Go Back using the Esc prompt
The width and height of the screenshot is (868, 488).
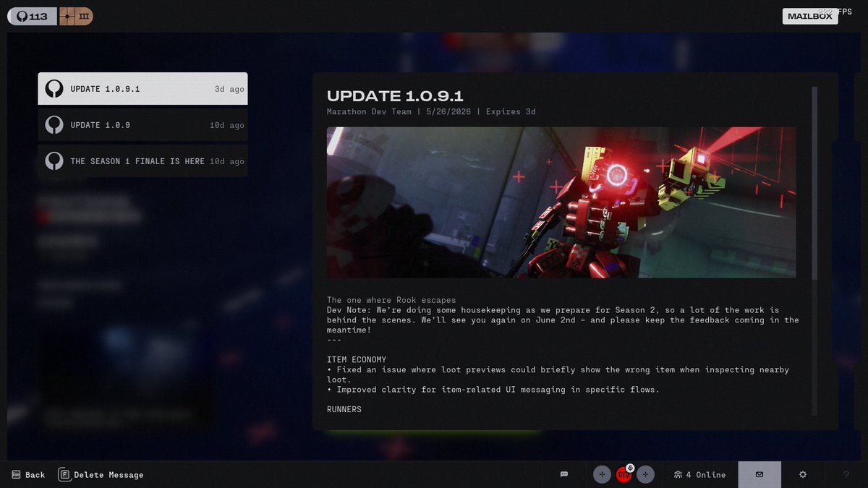(x=28, y=475)
